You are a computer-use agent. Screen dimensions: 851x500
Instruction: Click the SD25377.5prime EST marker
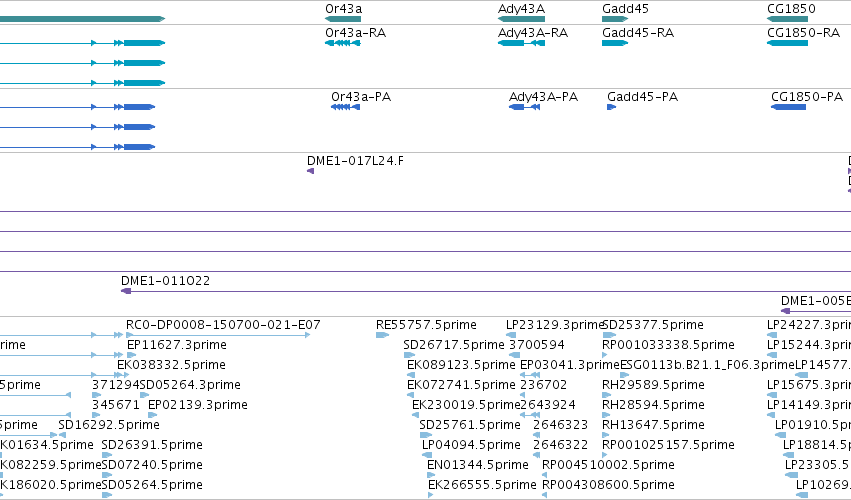tap(609, 335)
